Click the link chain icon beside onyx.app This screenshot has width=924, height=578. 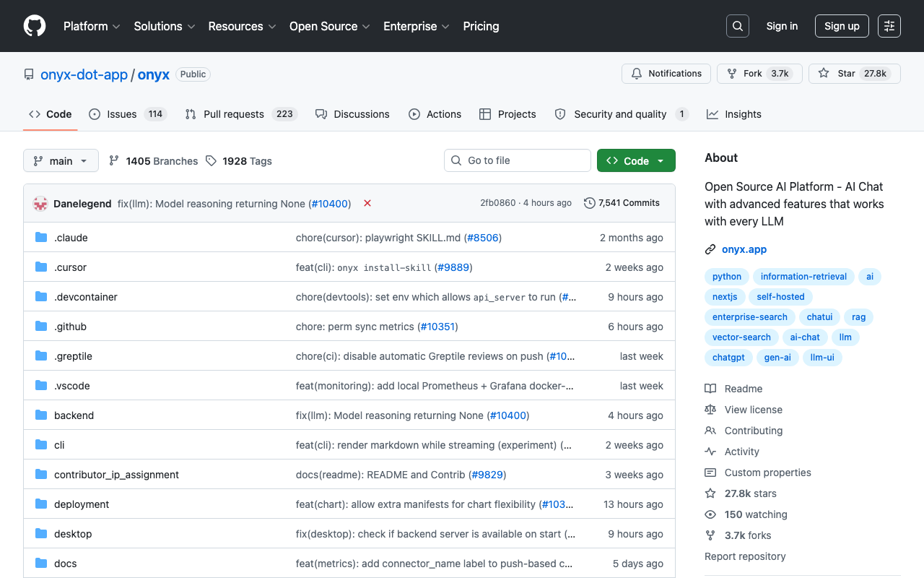[710, 249]
